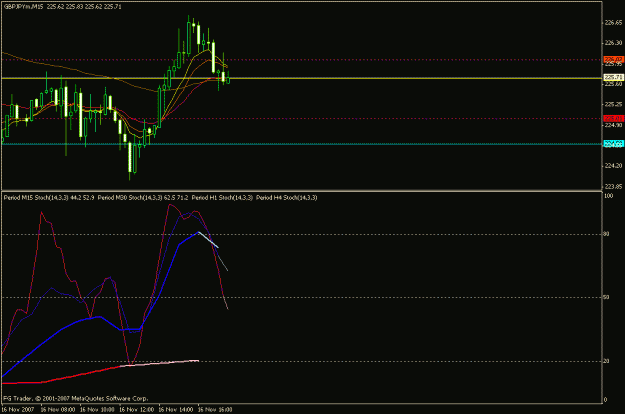Click the '16 Nov 12:00' time axis label
The image size is (625, 414).
point(136,410)
